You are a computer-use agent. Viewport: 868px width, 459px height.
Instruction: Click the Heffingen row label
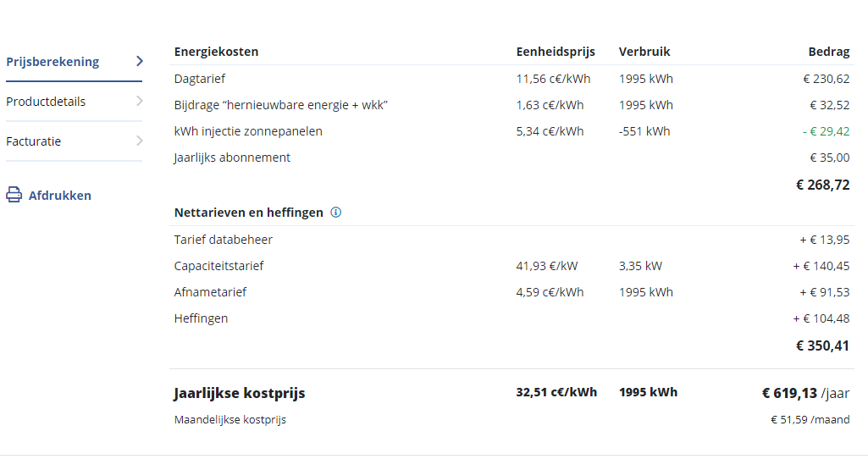pyautogui.click(x=201, y=318)
